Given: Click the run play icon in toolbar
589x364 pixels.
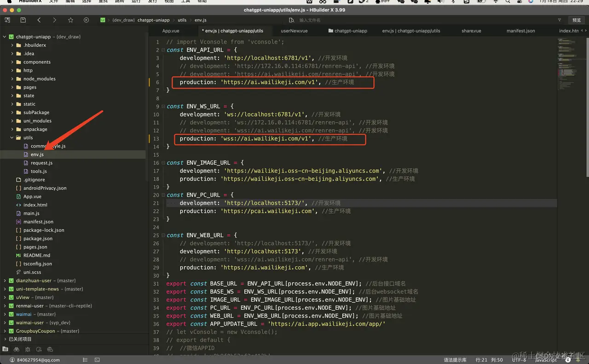Looking at the screenshot, I should [x=86, y=20].
